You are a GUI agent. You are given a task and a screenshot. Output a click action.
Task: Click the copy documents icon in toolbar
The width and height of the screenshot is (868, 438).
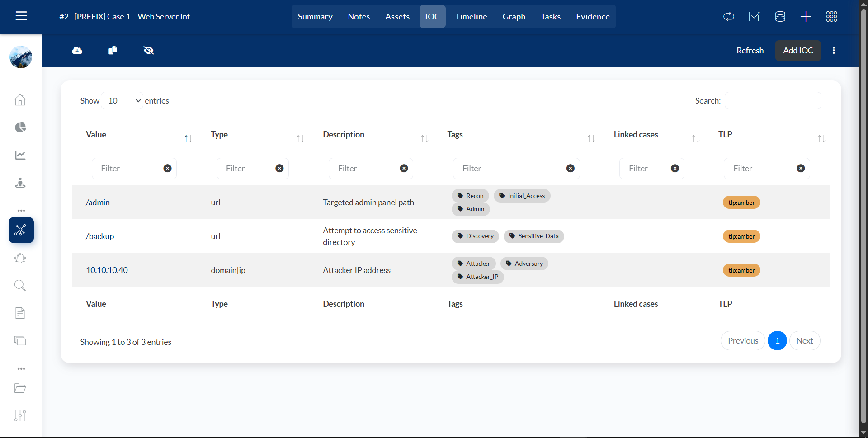pos(113,50)
